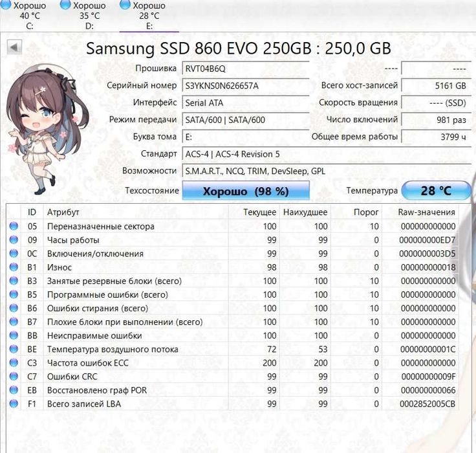This screenshot has width=476, height=453.
Task: Click the status orb of attribute F1
Action: click(x=14, y=404)
